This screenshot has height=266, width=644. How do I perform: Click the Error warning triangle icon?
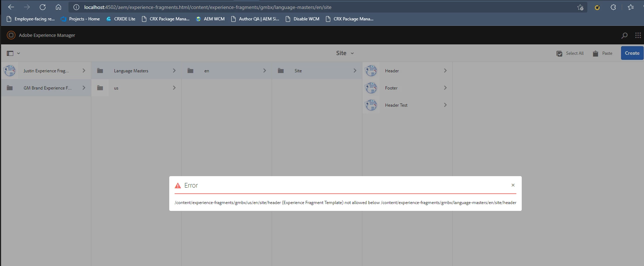point(177,185)
